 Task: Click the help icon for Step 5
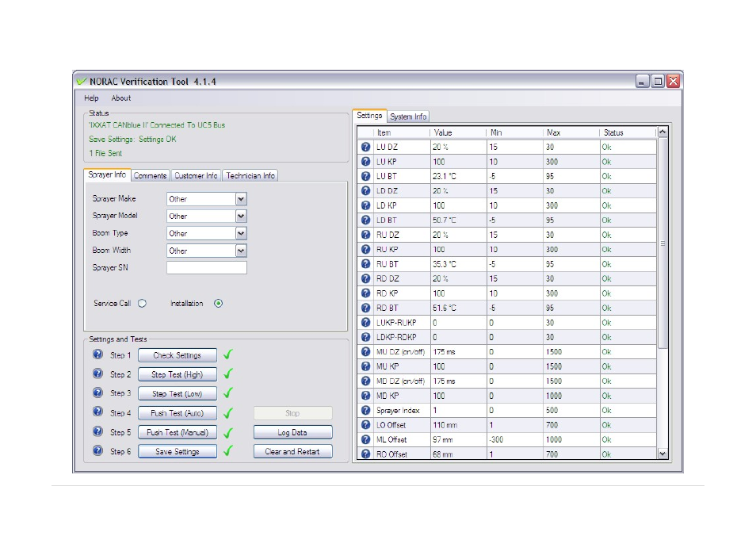98,431
